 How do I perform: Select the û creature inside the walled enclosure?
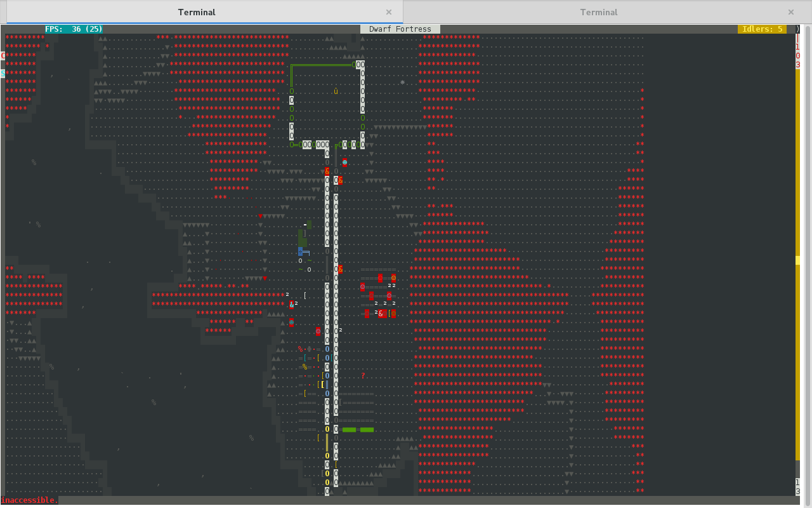click(336, 91)
